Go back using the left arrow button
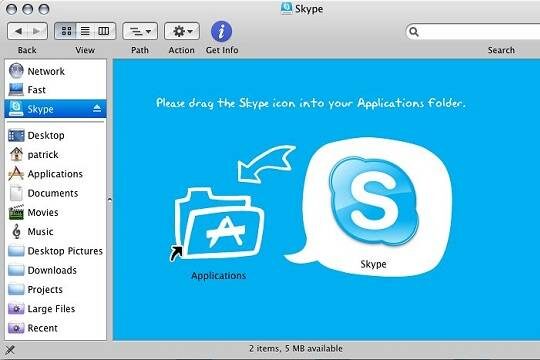Screen dimensions: 540x360 [18, 31]
